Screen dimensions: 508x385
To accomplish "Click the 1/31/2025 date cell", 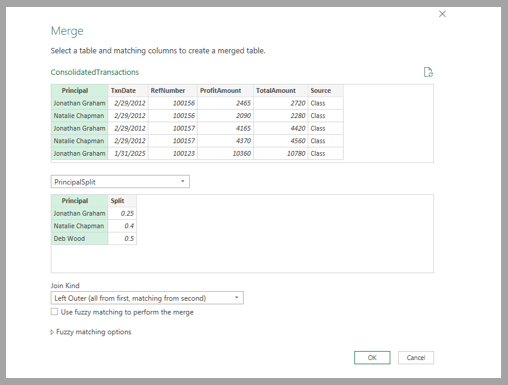I will point(128,154).
